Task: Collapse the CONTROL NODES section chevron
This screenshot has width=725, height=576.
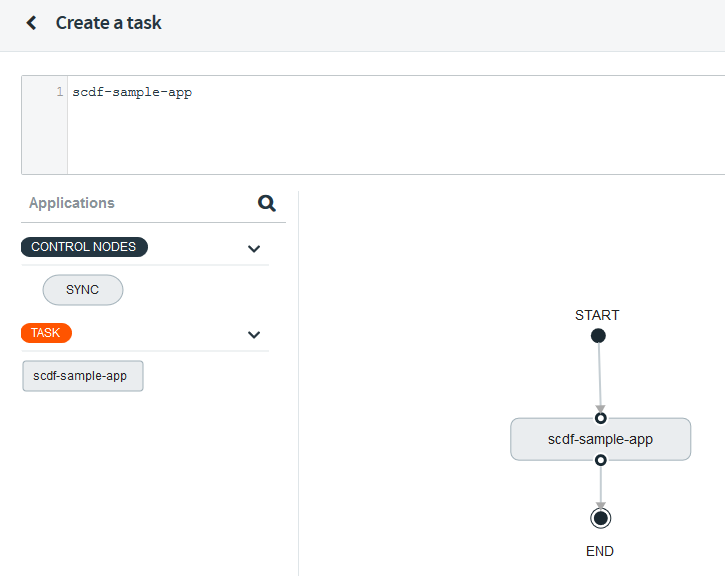Action: coord(254,248)
